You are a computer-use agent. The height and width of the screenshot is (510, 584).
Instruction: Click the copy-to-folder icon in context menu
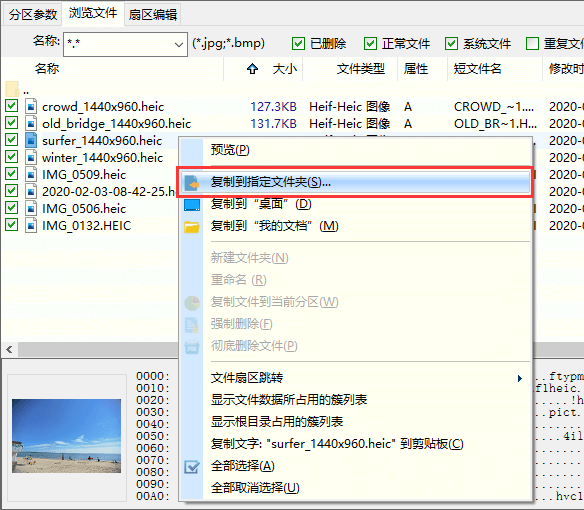[x=192, y=183]
